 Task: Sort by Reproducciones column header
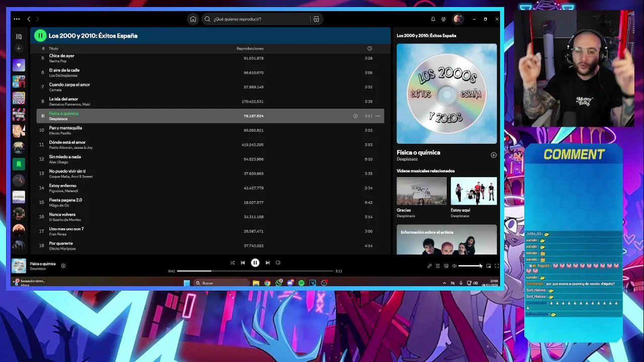tap(250, 48)
